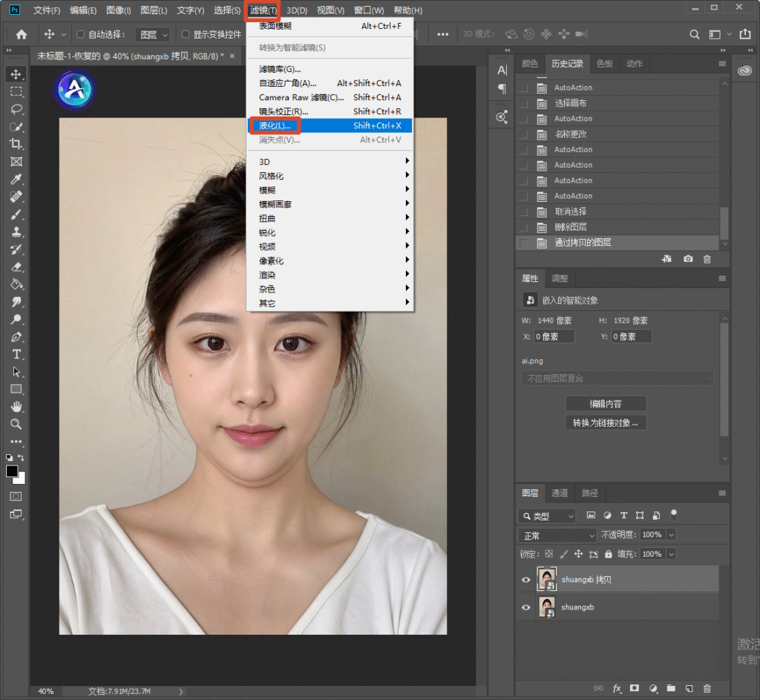Select the Rectangle shape tool
The height and width of the screenshot is (700, 760).
(x=16, y=389)
